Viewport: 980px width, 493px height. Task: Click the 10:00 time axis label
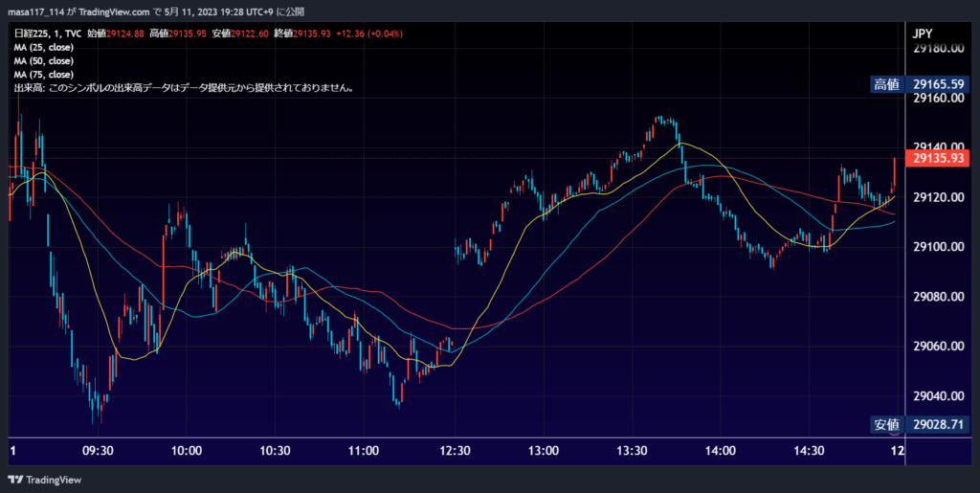click(x=187, y=451)
